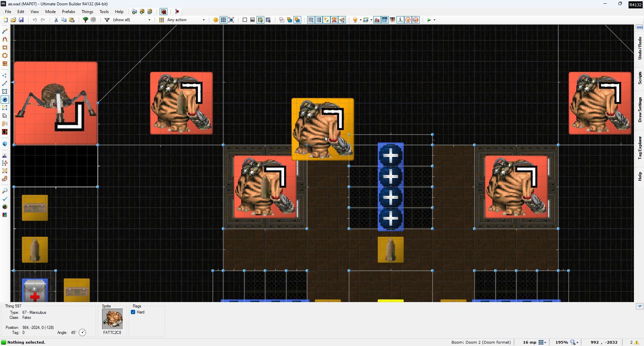Screen dimensions: 644x346
Task: Expand the dynamic lights bulb dropdown arrow
Action: click(x=361, y=20)
